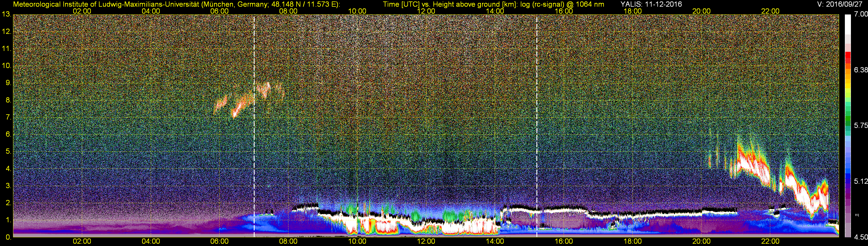Click the 2 km height axis label

point(8,203)
